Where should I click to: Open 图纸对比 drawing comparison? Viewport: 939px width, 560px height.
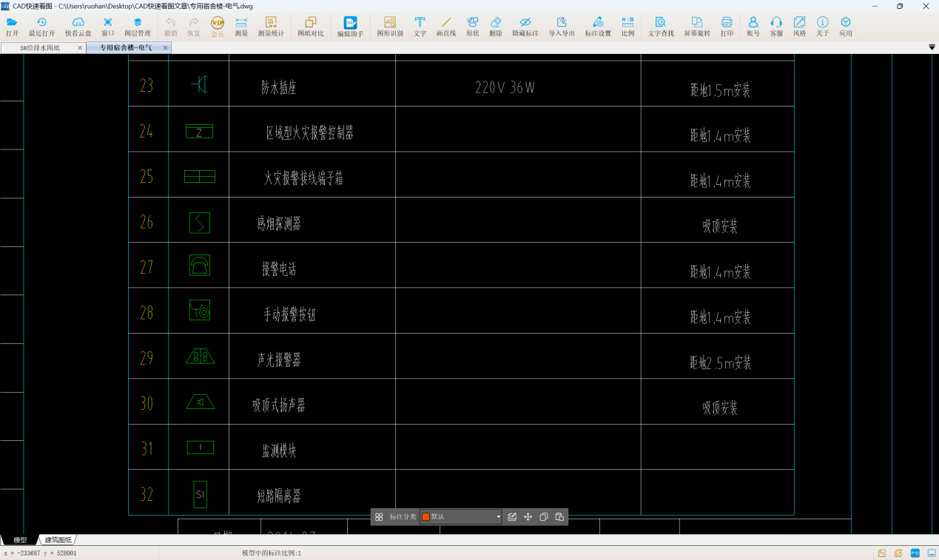tap(310, 27)
